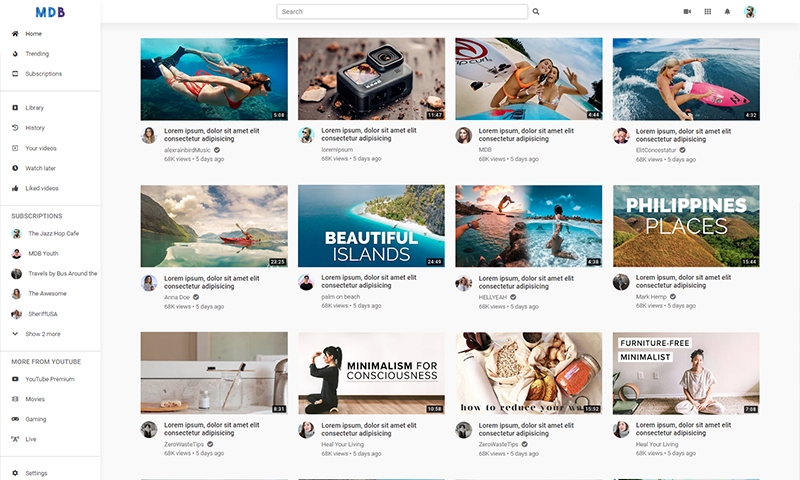The height and width of the screenshot is (480, 800).
Task: Play the how to reduce your waste thumbnail
Action: pos(529,373)
